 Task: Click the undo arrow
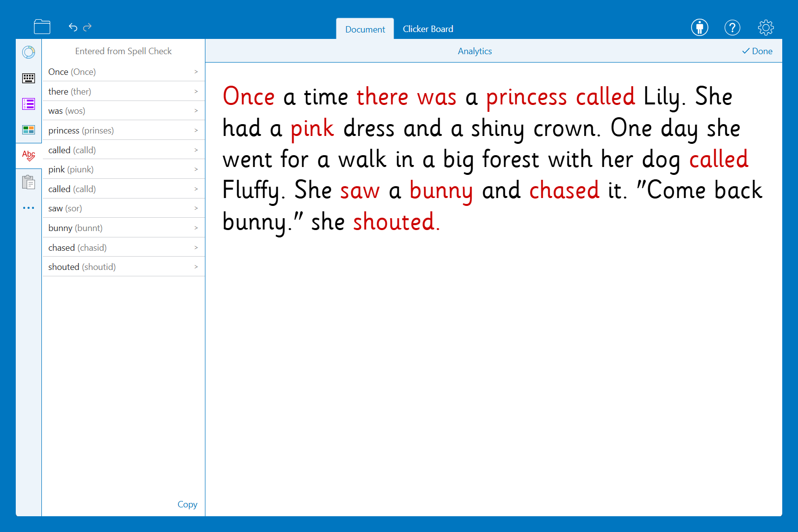(x=73, y=27)
